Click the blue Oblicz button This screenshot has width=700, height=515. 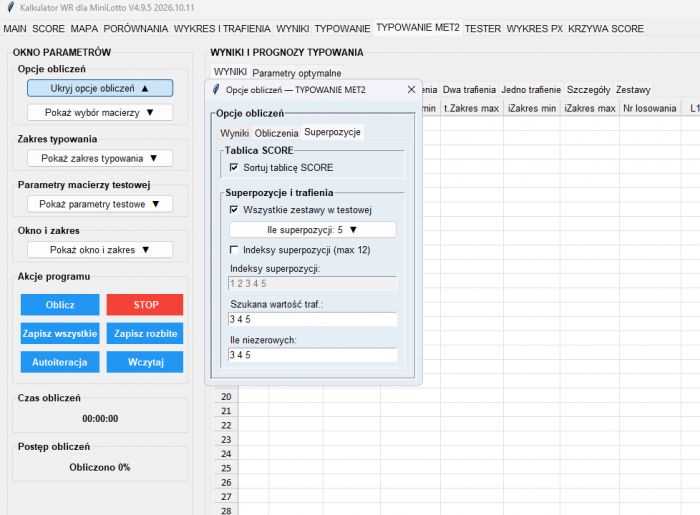click(60, 305)
